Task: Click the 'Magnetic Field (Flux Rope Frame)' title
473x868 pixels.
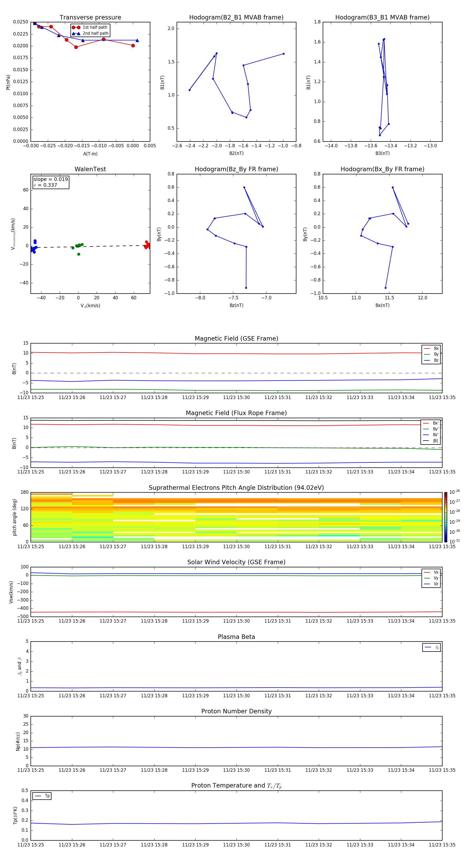Action: tap(236, 413)
